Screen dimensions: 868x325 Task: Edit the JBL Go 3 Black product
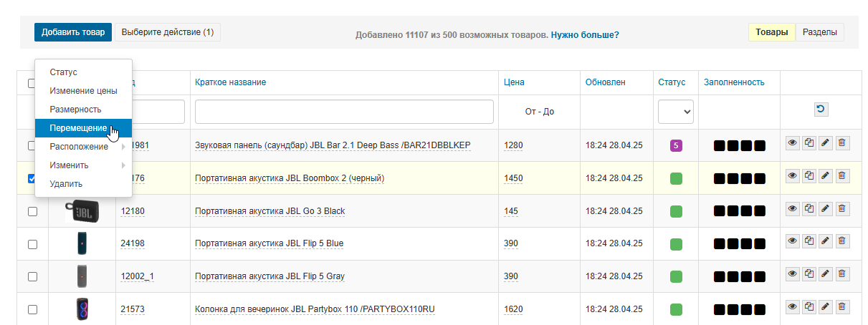(x=826, y=208)
